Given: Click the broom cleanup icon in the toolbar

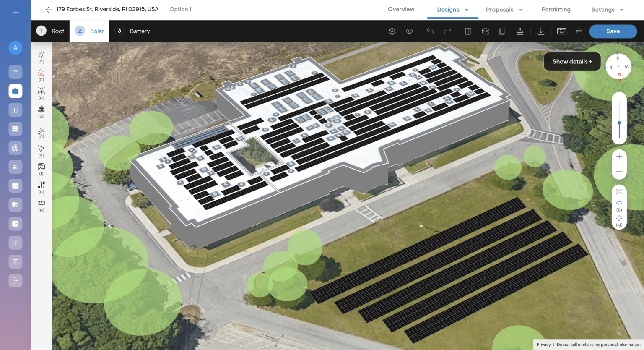Looking at the screenshot, I should (x=520, y=31).
